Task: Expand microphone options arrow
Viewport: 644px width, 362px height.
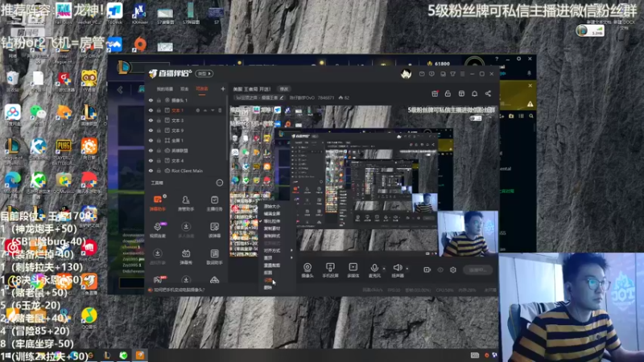Action: (384, 269)
